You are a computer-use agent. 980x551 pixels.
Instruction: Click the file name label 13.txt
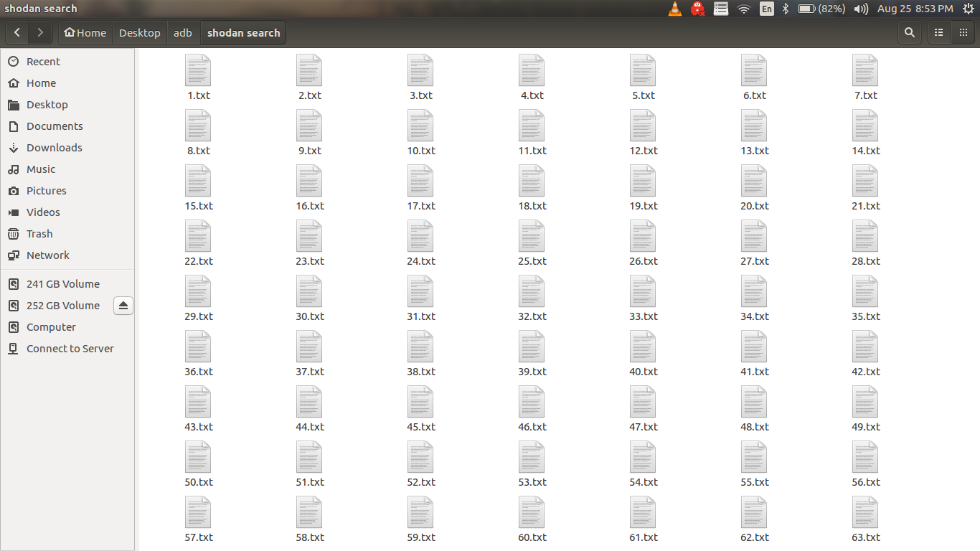[x=754, y=151]
